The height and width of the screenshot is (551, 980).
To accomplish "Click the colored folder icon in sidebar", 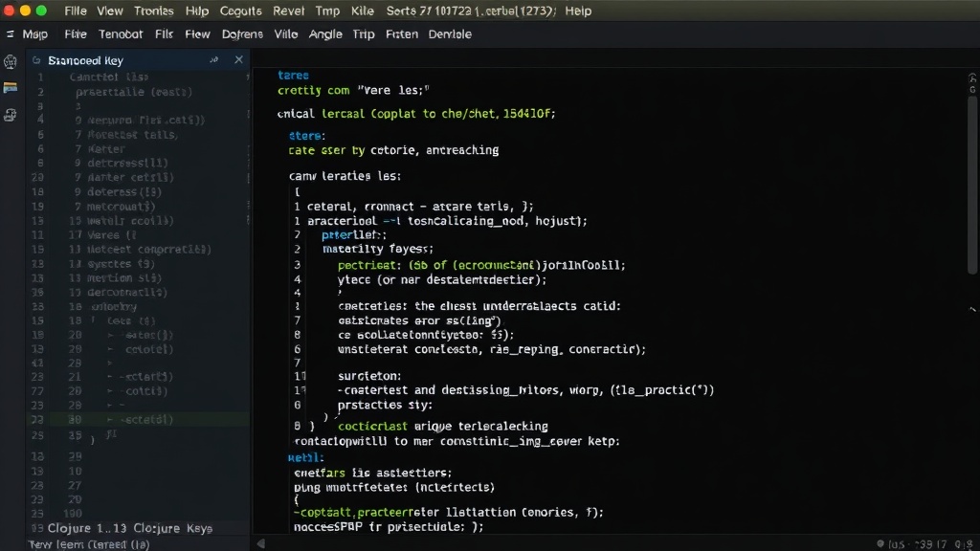I will [10, 88].
